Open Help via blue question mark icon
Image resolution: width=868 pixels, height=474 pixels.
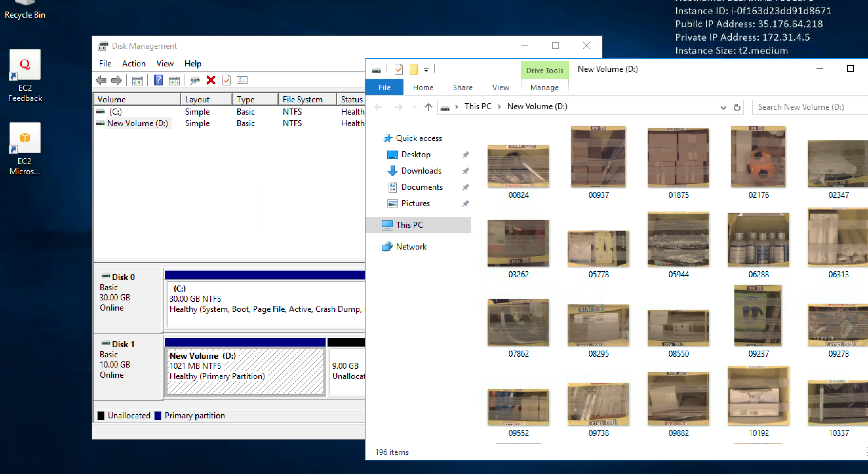[x=158, y=80]
